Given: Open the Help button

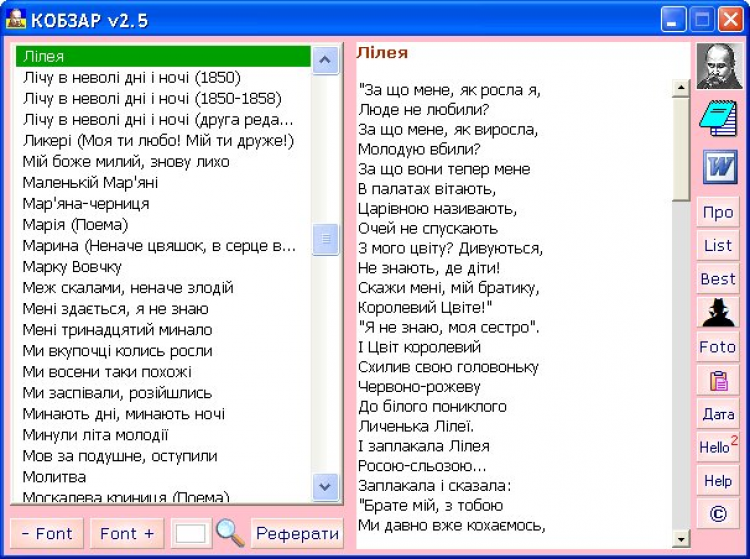Looking at the screenshot, I should 718,481.
